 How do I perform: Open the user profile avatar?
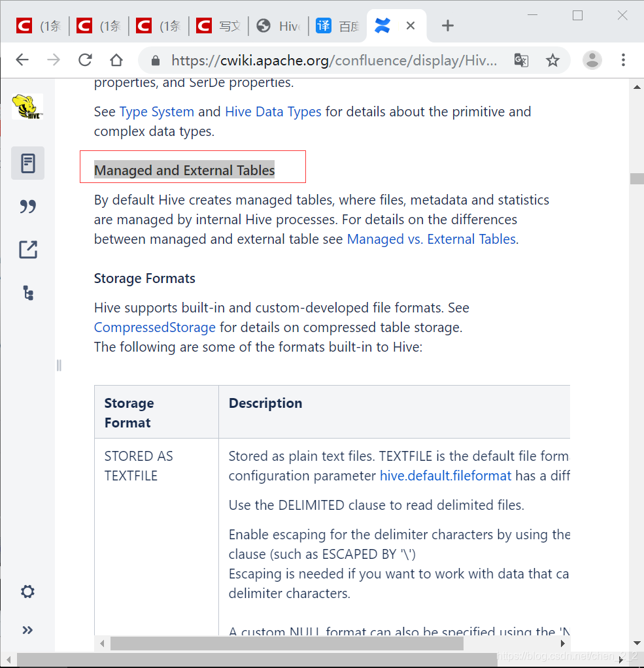coord(592,60)
